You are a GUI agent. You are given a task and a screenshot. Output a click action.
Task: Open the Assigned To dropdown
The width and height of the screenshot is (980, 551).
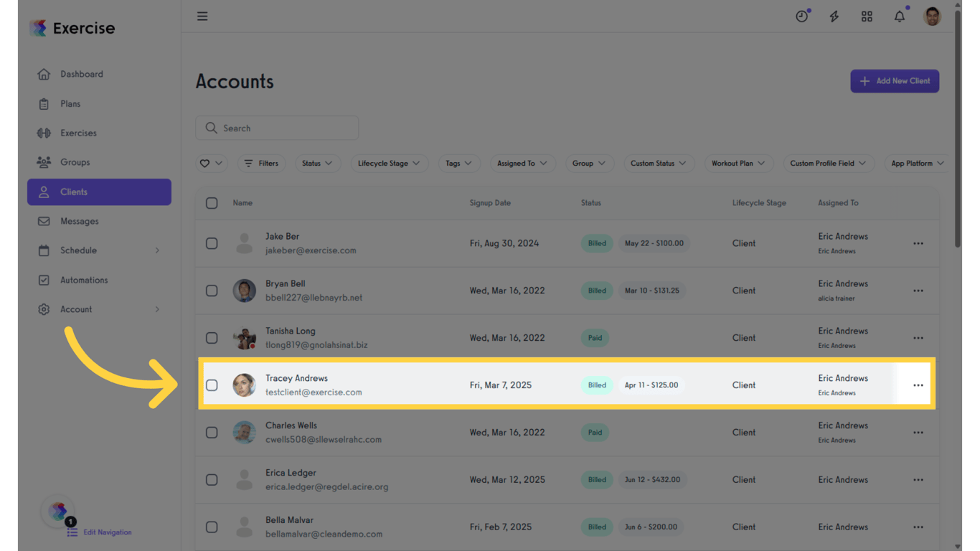522,163
